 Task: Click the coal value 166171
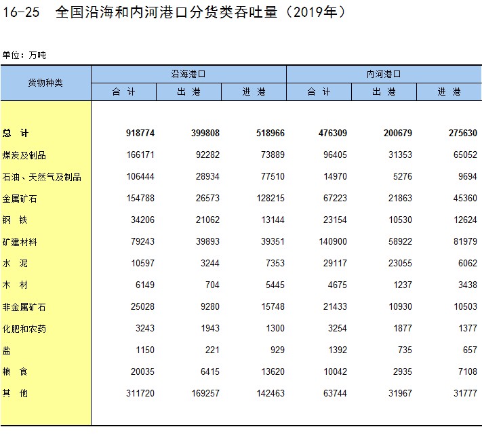click(x=140, y=155)
